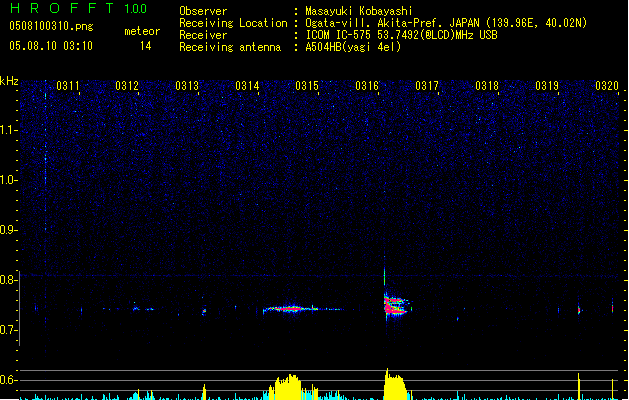
Task: Click the 0312 time marker
Action: point(127,85)
